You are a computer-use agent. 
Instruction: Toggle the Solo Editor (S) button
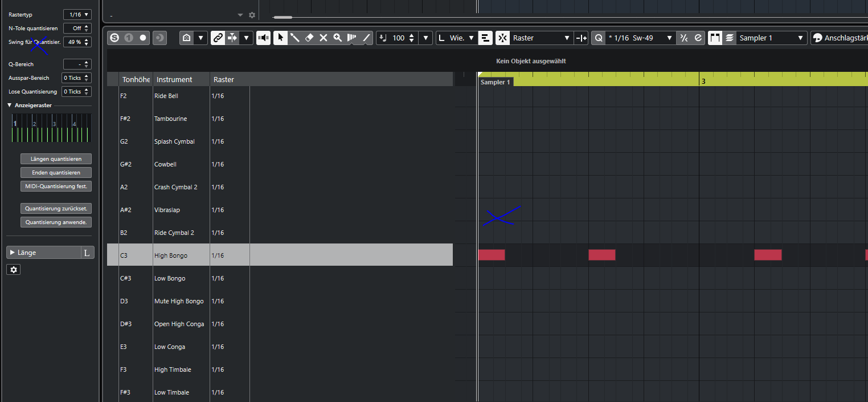[x=114, y=38]
